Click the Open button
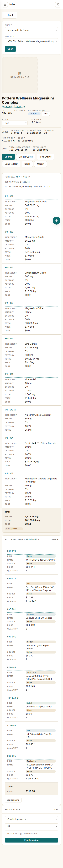 10,49
